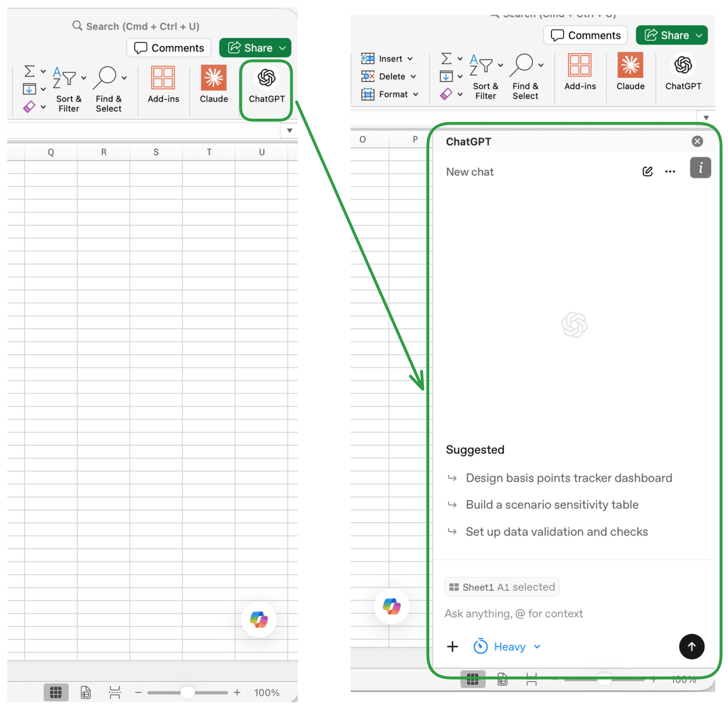The image size is (728, 709).
Task: Click ChatGPT ribbon icon in right Excel window
Action: (683, 65)
